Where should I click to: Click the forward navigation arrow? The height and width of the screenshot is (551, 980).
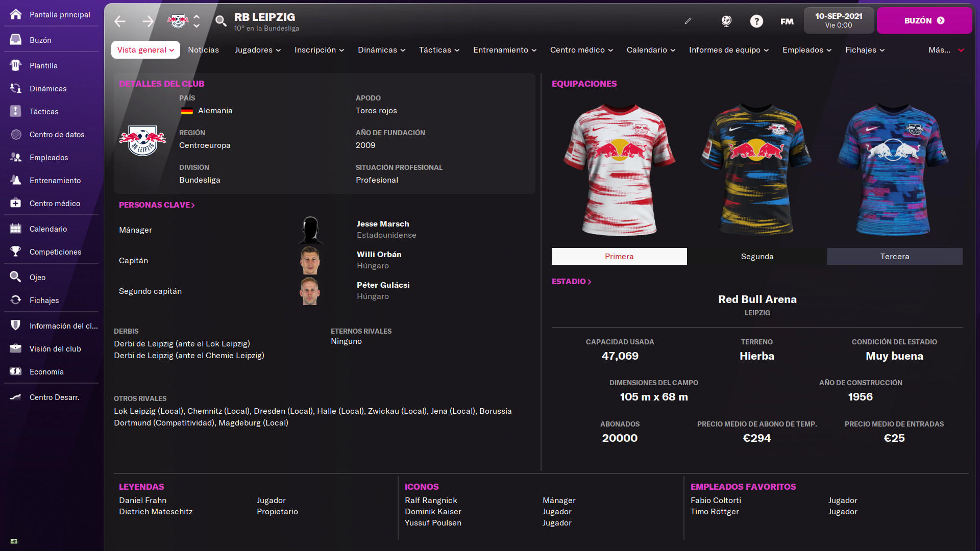pos(148,21)
